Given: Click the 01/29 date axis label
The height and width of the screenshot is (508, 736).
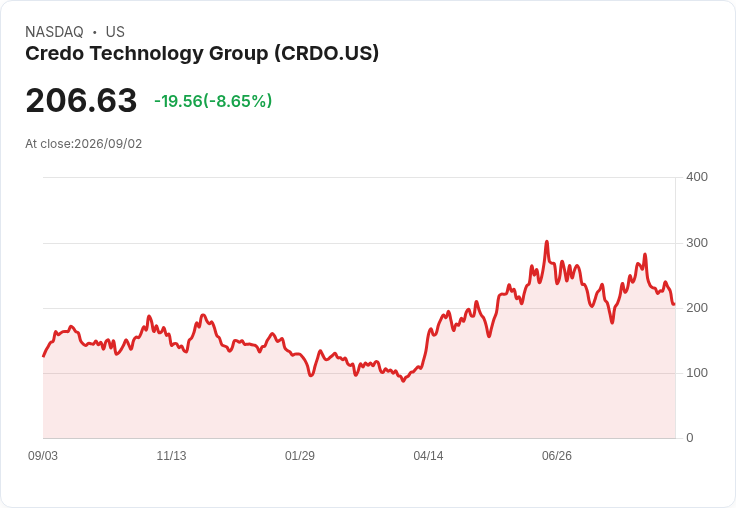Looking at the screenshot, I should point(300,456).
